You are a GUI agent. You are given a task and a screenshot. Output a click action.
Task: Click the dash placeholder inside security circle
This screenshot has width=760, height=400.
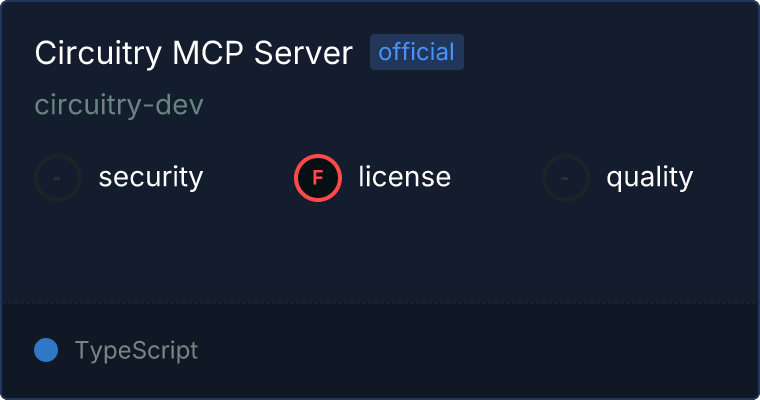pyautogui.click(x=57, y=178)
